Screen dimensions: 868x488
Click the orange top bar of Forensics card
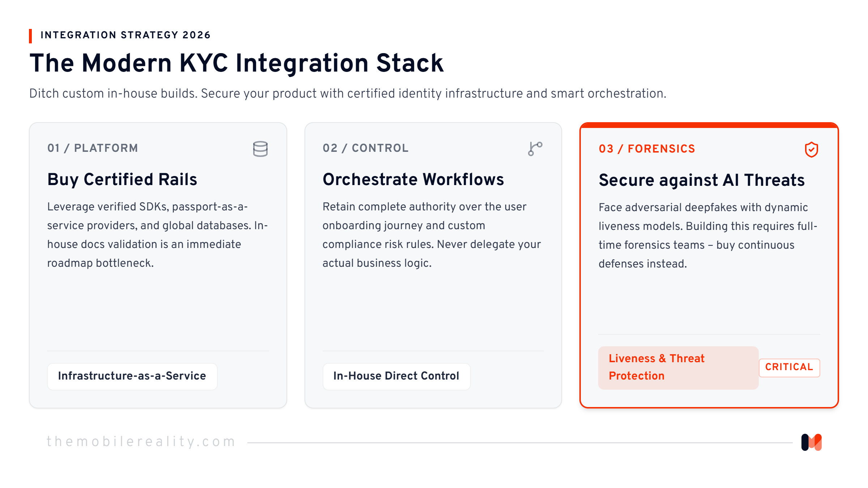709,125
